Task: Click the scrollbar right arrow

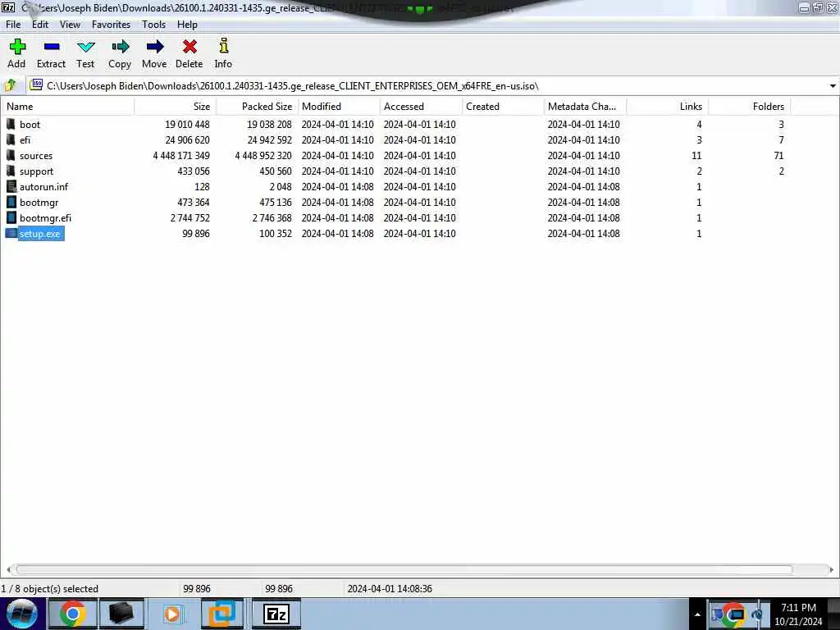Action: click(832, 569)
